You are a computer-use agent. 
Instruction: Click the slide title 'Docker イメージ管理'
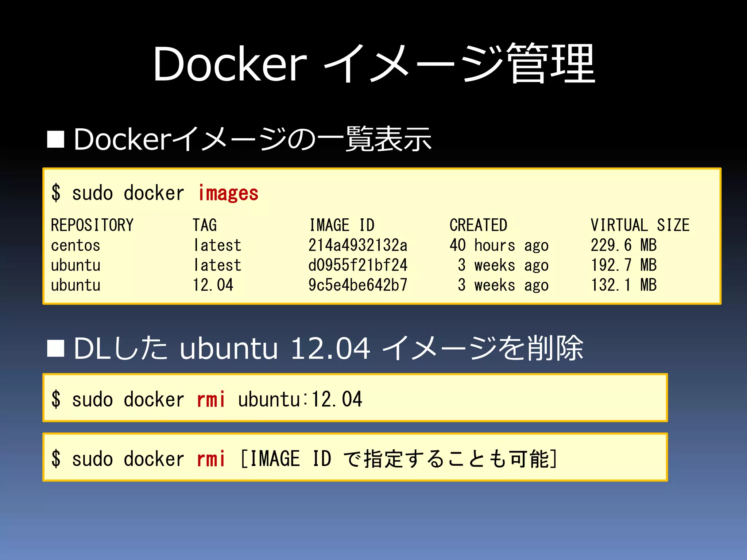click(373, 64)
